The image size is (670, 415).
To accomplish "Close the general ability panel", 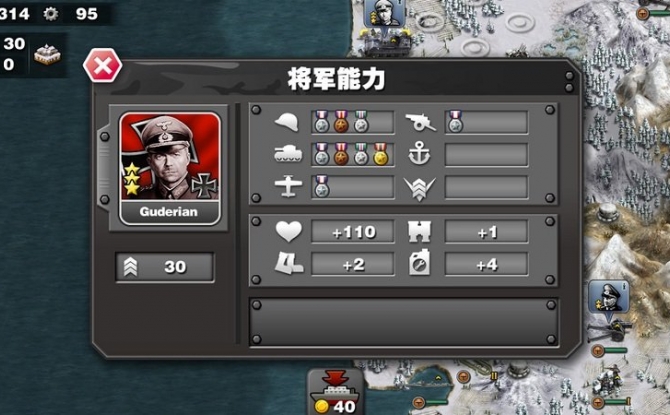I will coord(103,65).
